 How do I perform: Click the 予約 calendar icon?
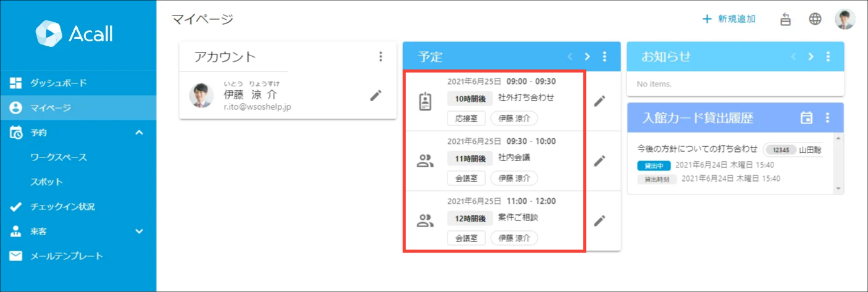[x=16, y=132]
